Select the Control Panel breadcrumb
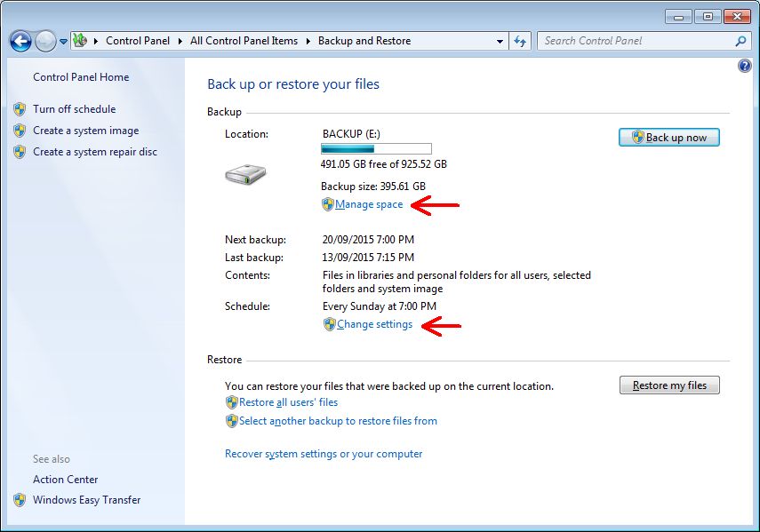760x532 pixels. [138, 41]
